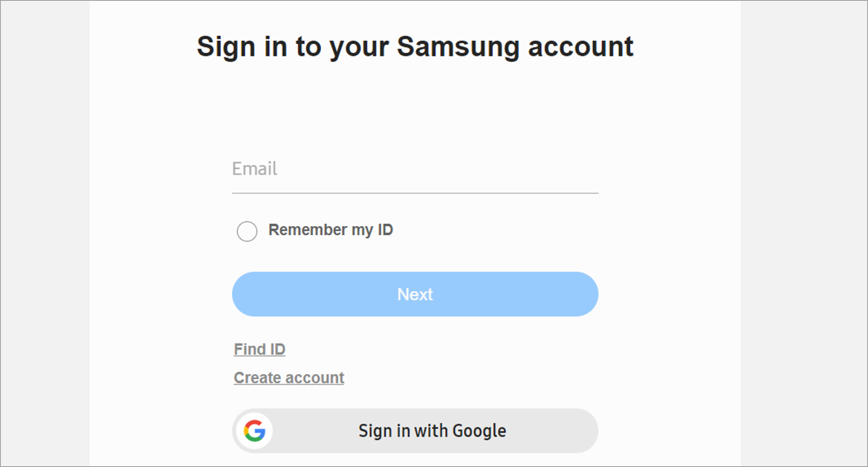Recover your ID using Find ID
868x467 pixels.
tap(259, 349)
